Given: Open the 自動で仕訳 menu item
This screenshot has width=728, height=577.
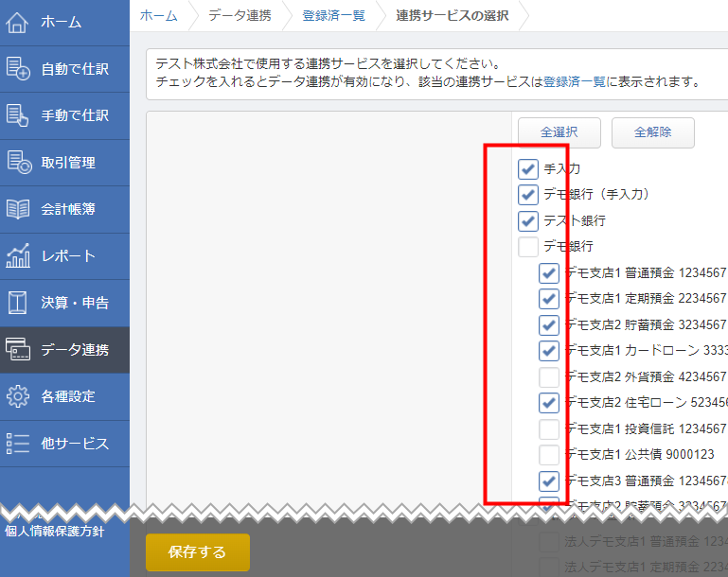Looking at the screenshot, I should pyautogui.click(x=64, y=69).
